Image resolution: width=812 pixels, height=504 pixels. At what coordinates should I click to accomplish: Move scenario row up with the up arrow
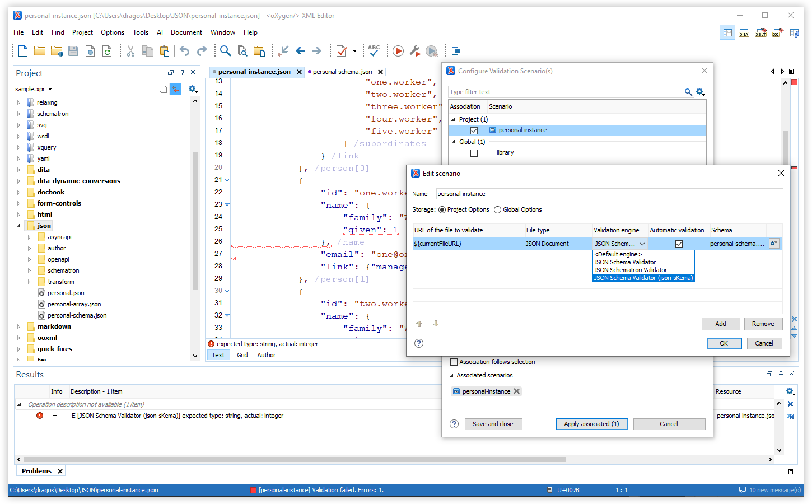tap(419, 324)
